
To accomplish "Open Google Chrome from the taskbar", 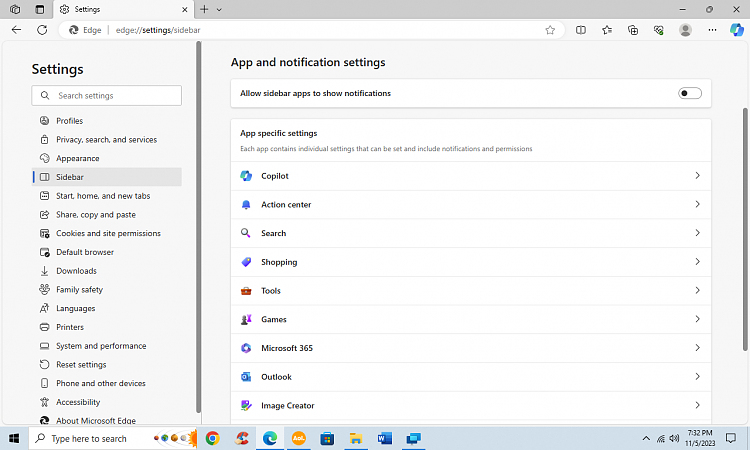I will pyautogui.click(x=213, y=438).
